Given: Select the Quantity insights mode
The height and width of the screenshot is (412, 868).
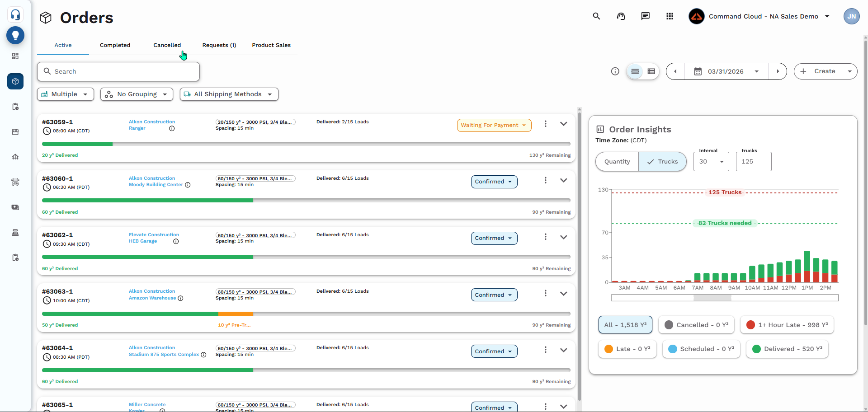Looking at the screenshot, I should coord(617,162).
